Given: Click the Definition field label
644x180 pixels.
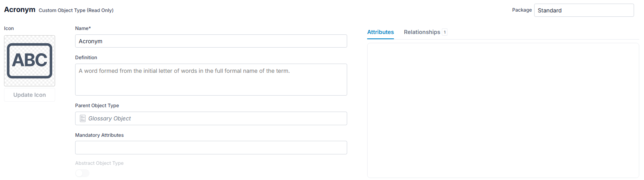Looking at the screenshot, I should coord(86,58).
